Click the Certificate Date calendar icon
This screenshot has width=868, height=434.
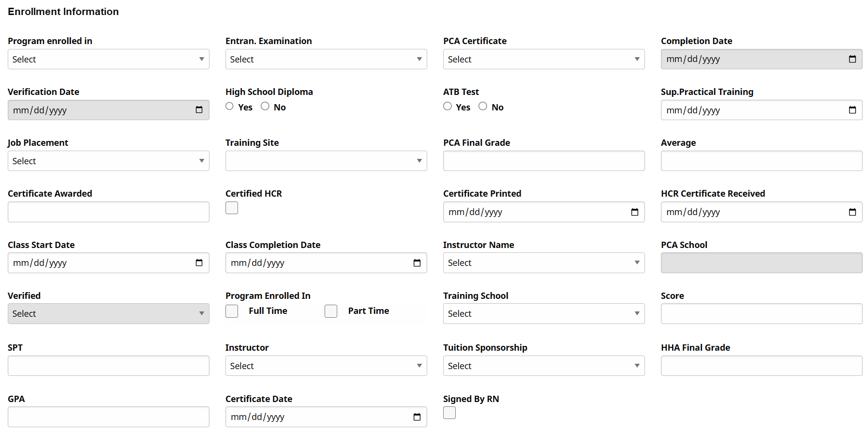tap(417, 417)
